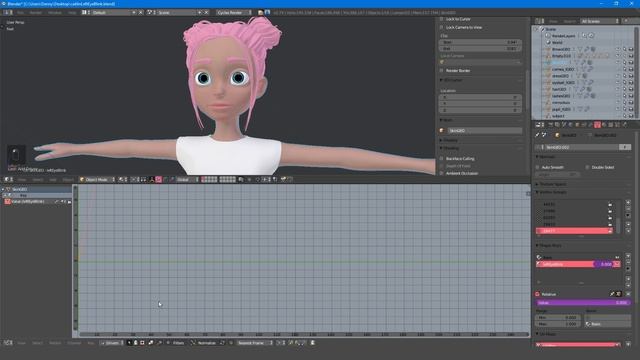Enable Lock Camera to View checkbox
The height and width of the screenshot is (360, 640).
(x=441, y=27)
